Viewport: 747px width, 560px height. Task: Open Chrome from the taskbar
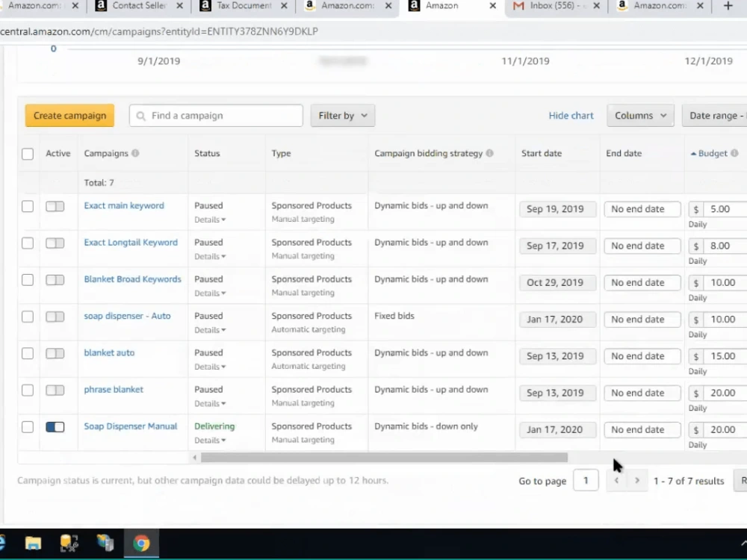(141, 543)
